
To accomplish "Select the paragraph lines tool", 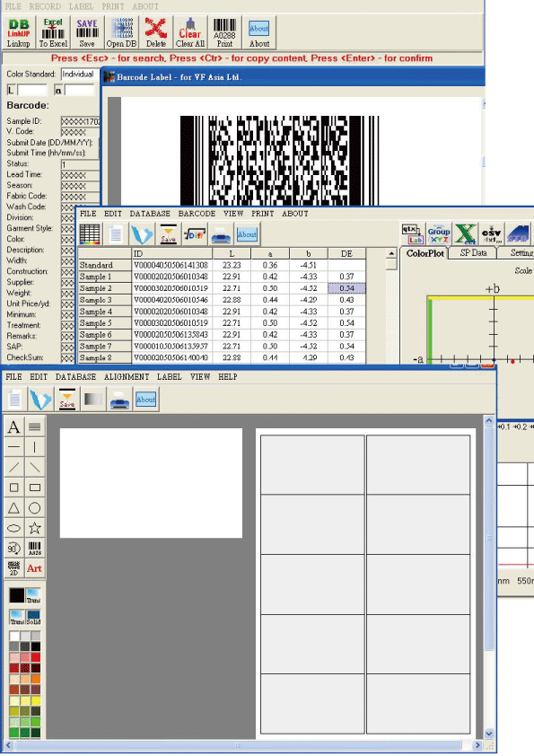I will click(35, 426).
